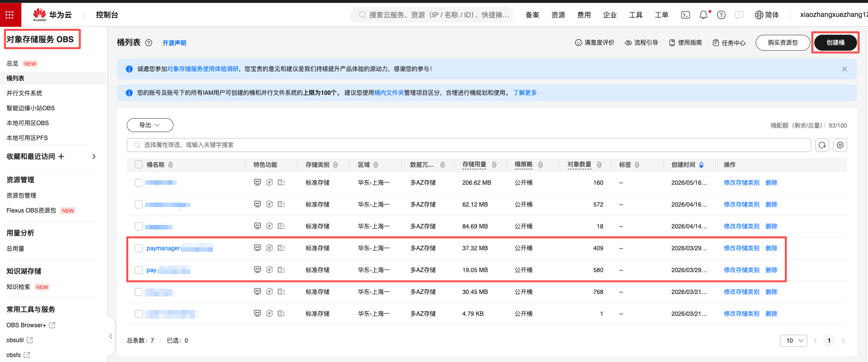
Task: Open the help question mark in top bar
Action: click(x=721, y=15)
